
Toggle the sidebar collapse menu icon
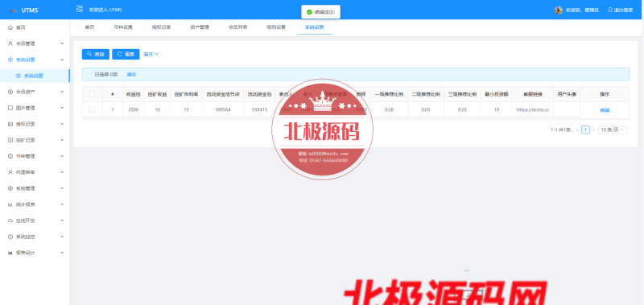click(79, 9)
